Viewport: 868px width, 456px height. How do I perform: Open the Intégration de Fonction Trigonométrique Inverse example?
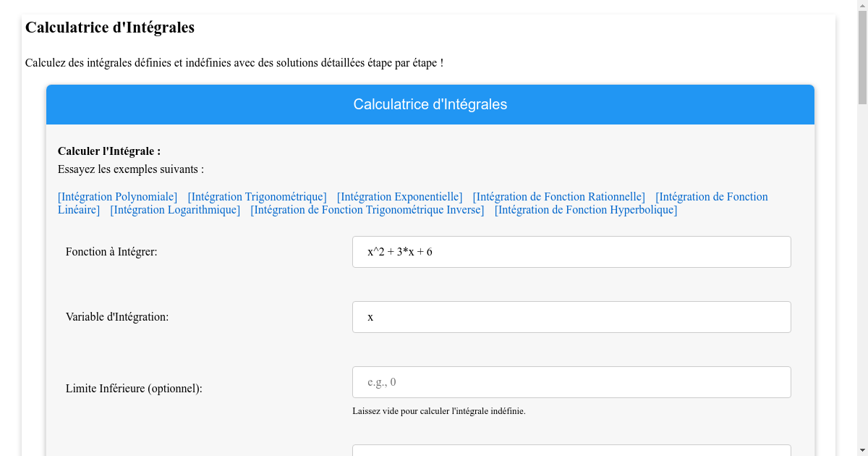click(x=367, y=209)
